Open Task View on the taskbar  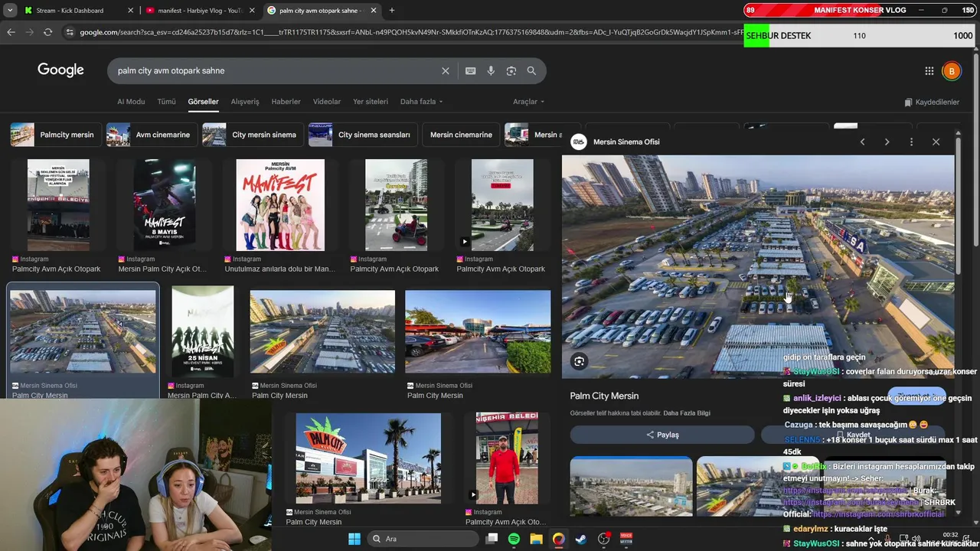pyautogui.click(x=492, y=539)
